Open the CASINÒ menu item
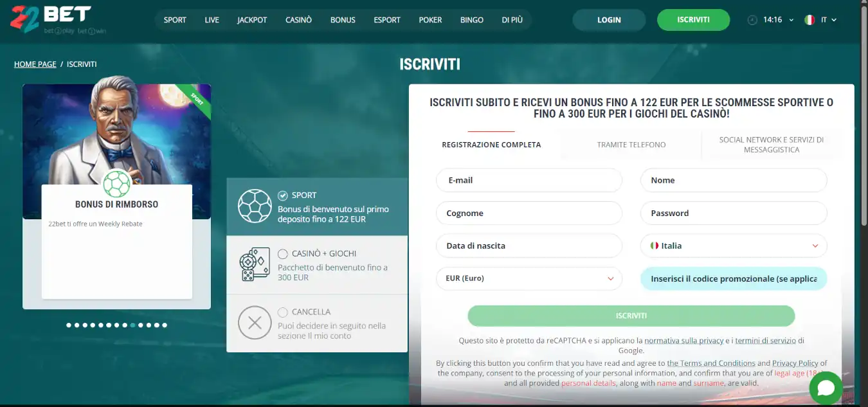Image resolution: width=868 pixels, height=407 pixels. point(299,20)
